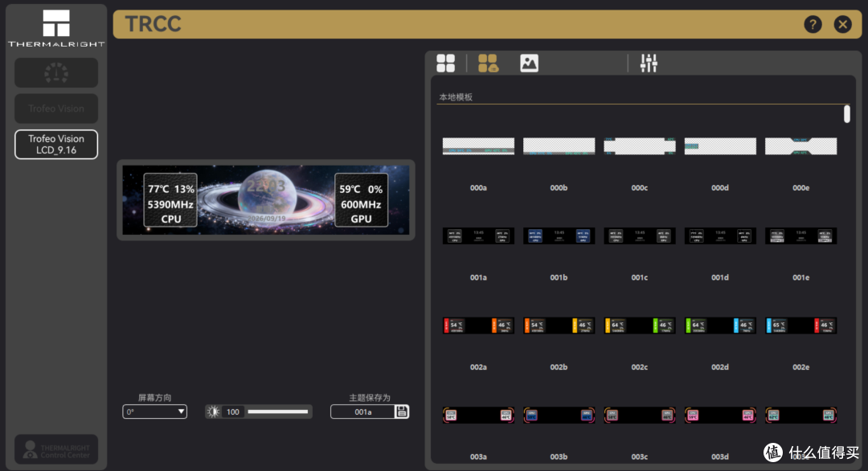Apply template thumbnail 001a
This screenshot has width=868, height=471.
click(x=478, y=235)
